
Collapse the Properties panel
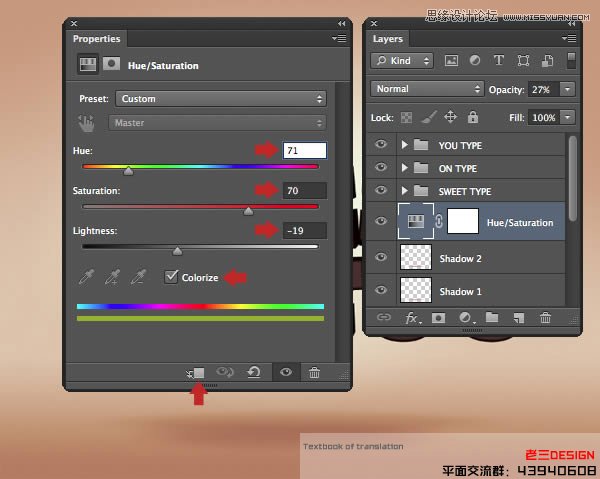point(341,24)
